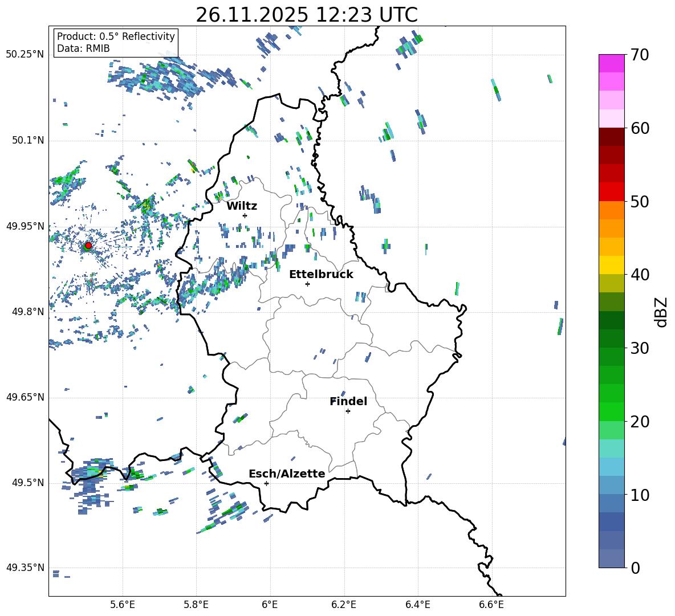Click the Esch/Alzette city label
This screenshot has width=675, height=616.
(287, 474)
